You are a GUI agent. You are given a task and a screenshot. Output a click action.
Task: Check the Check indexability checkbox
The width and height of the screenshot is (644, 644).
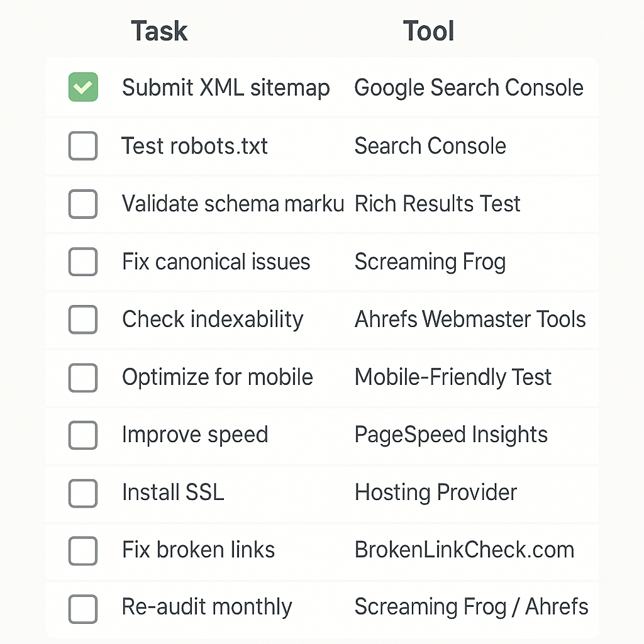tap(83, 319)
